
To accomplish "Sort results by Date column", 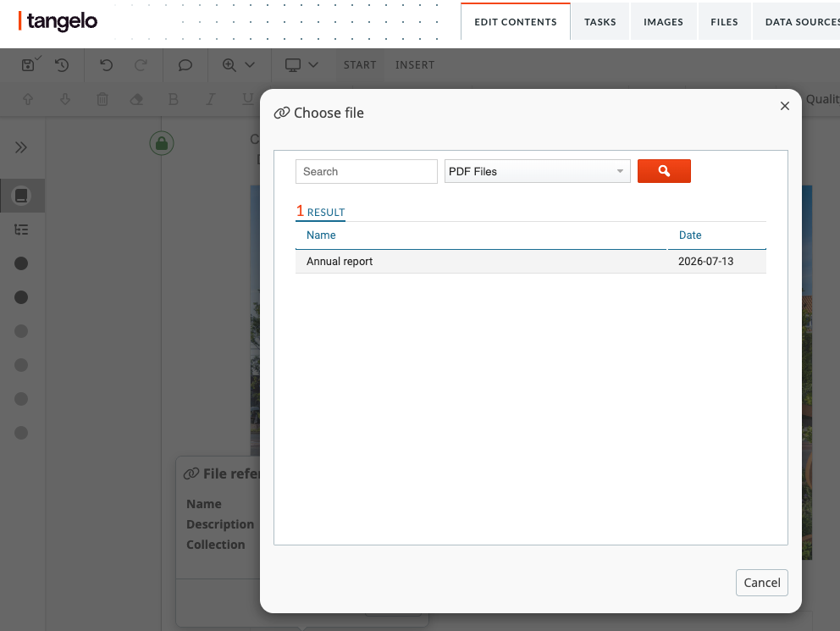I will coord(690,235).
